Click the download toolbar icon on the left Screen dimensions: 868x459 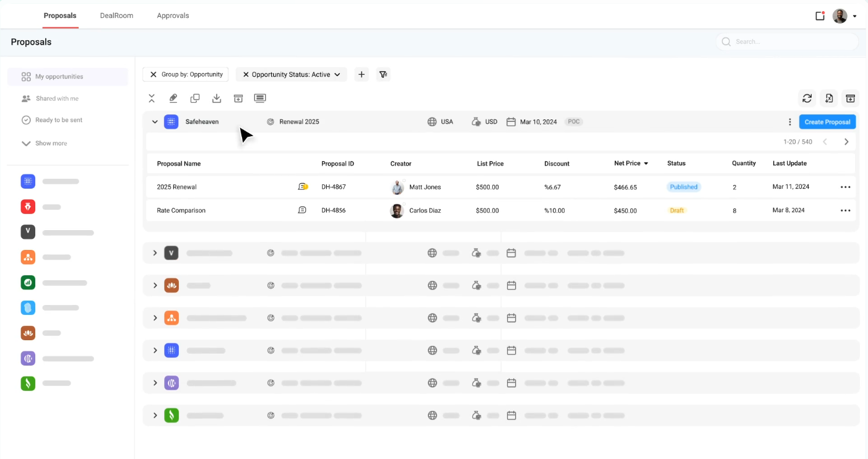217,98
